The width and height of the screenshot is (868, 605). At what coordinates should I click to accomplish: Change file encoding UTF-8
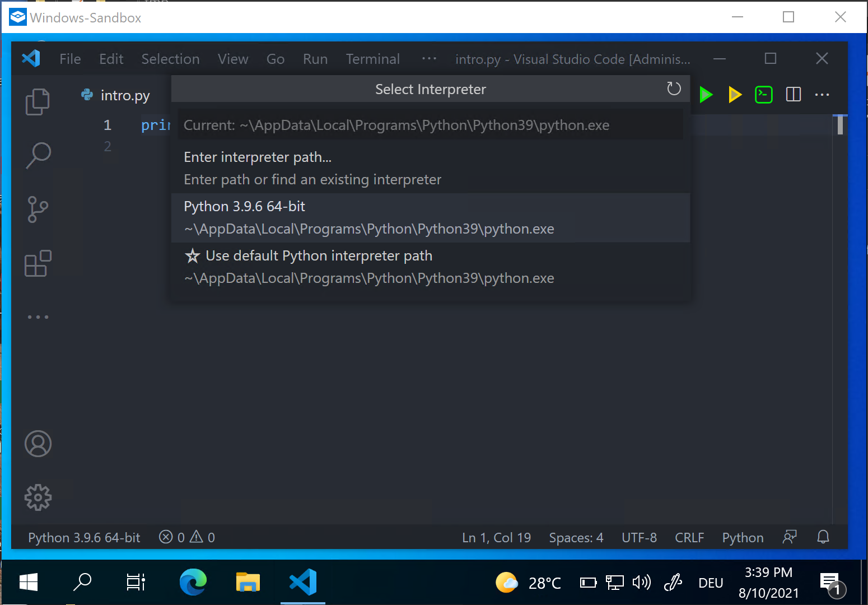pos(639,537)
